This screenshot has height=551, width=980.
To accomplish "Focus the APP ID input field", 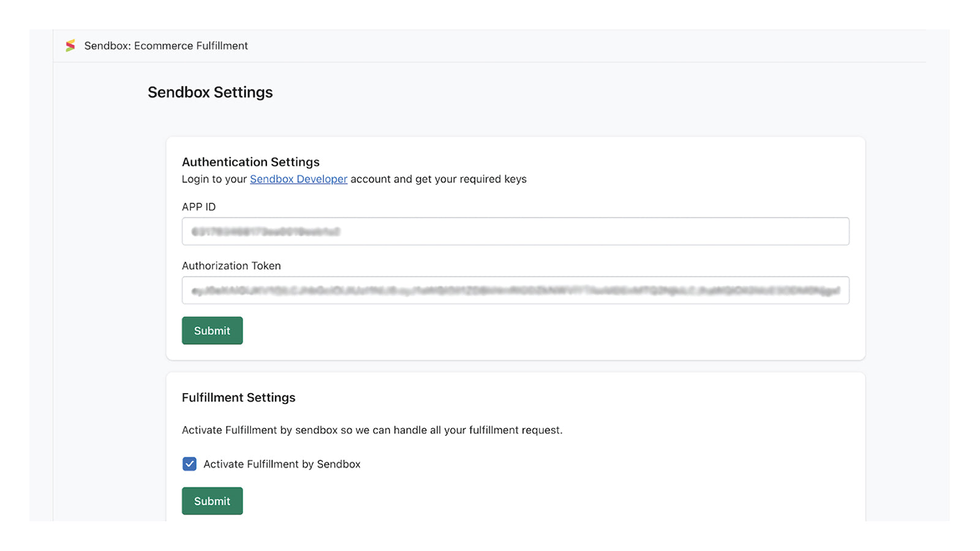I will 515,231.
